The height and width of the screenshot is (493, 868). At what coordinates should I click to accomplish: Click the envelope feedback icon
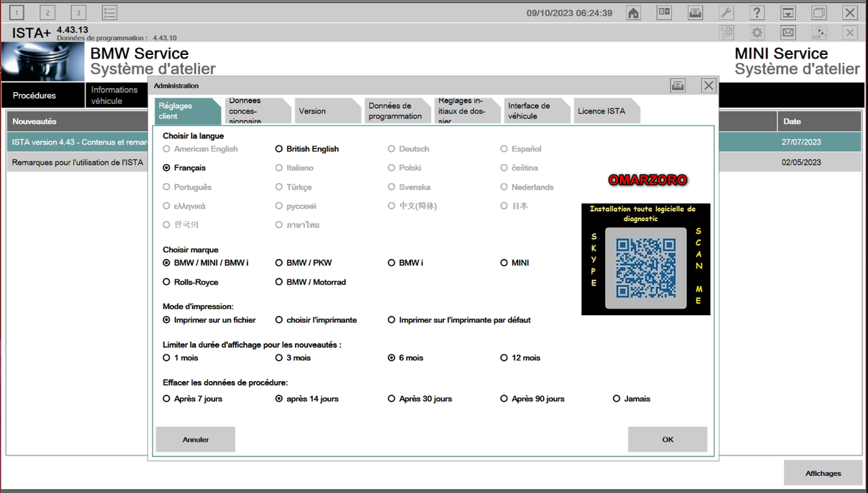[788, 33]
